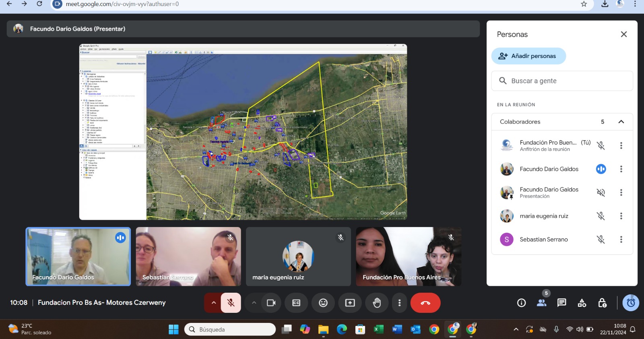Open video settings arrow beside camera

[x=254, y=303]
